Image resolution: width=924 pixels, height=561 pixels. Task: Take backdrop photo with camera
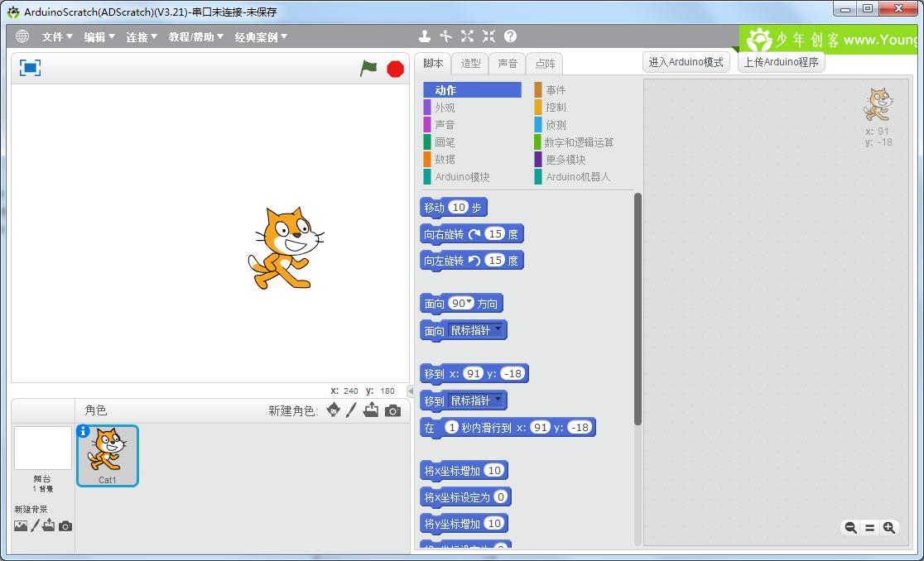click(x=65, y=525)
